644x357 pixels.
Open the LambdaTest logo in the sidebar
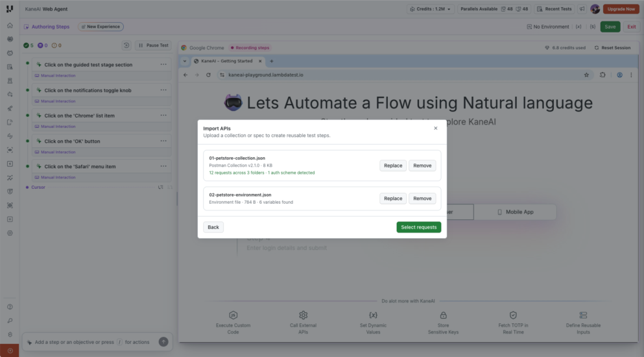point(10,8)
